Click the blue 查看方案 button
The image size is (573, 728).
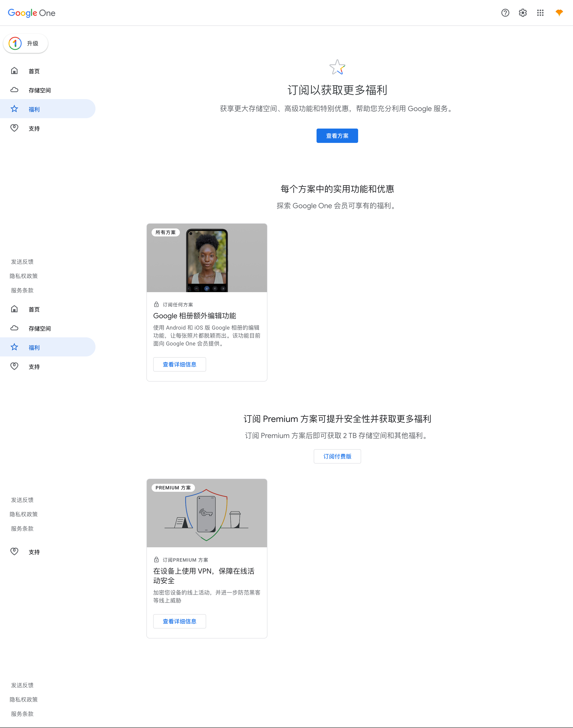pos(337,136)
